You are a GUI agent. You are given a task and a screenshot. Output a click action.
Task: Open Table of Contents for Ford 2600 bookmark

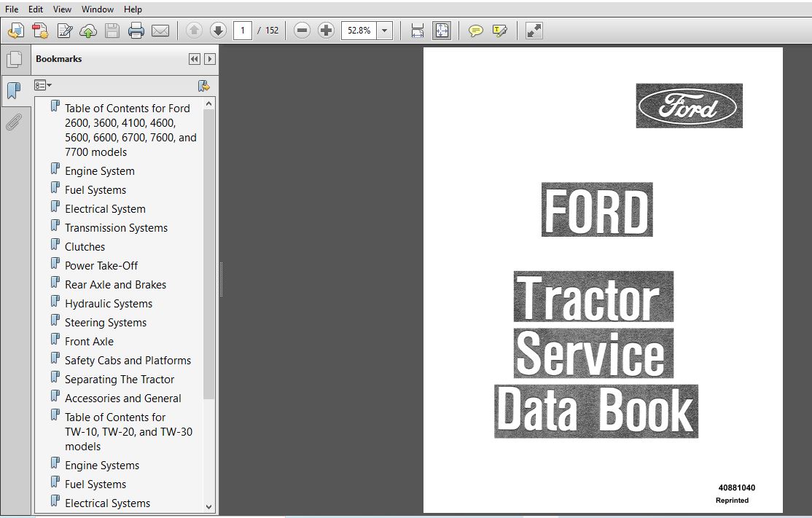(130, 130)
